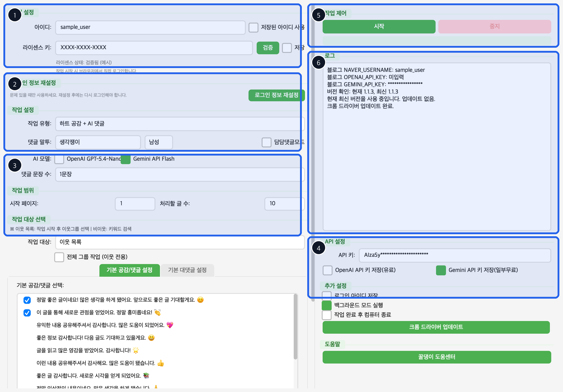This screenshot has width=563, height=392.
Task: Enable 담담댓글모드 checkbox
Action: [266, 142]
